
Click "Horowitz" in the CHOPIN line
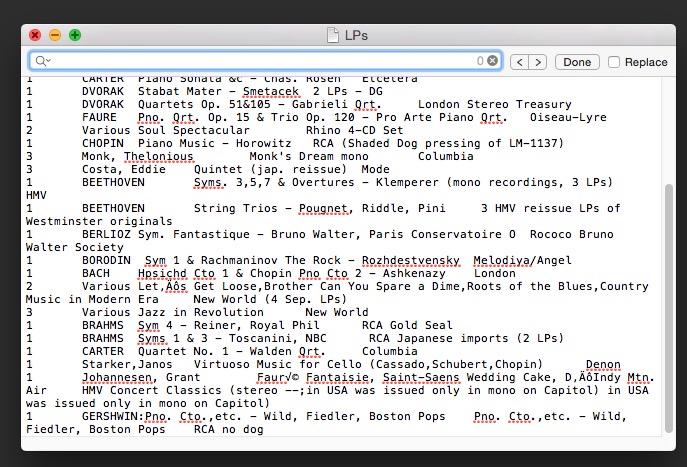264,143
